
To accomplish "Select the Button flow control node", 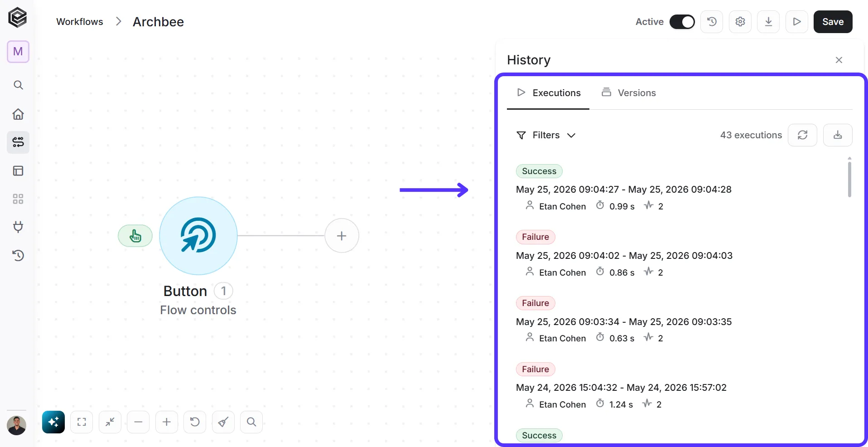I will click(198, 236).
